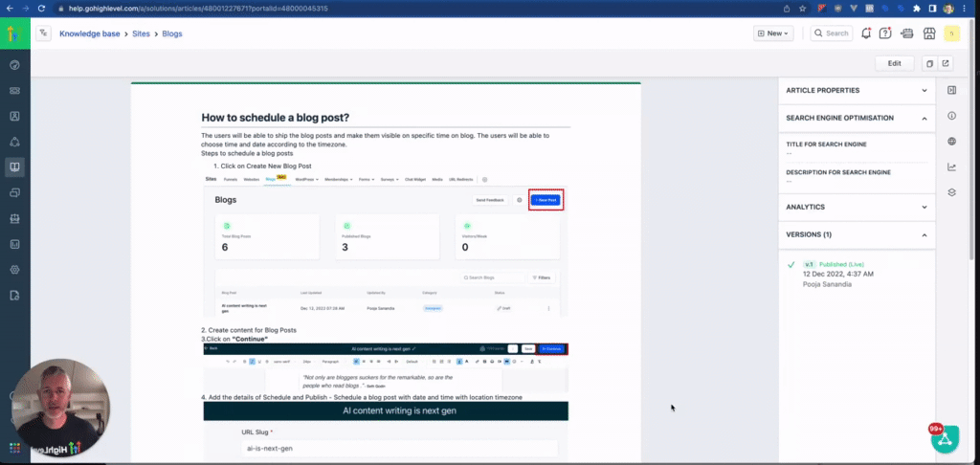This screenshot has width=980, height=465.
Task: Toggle the folder tree icon beside Knowledge base
Action: pos(43,33)
